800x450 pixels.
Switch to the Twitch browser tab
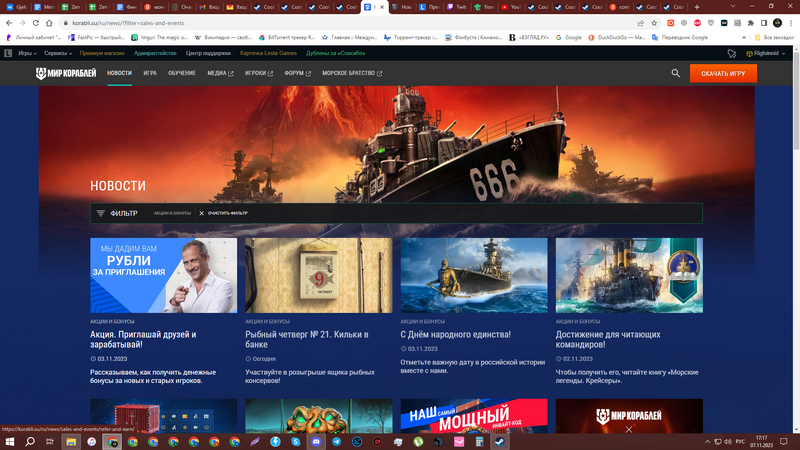coord(456,7)
